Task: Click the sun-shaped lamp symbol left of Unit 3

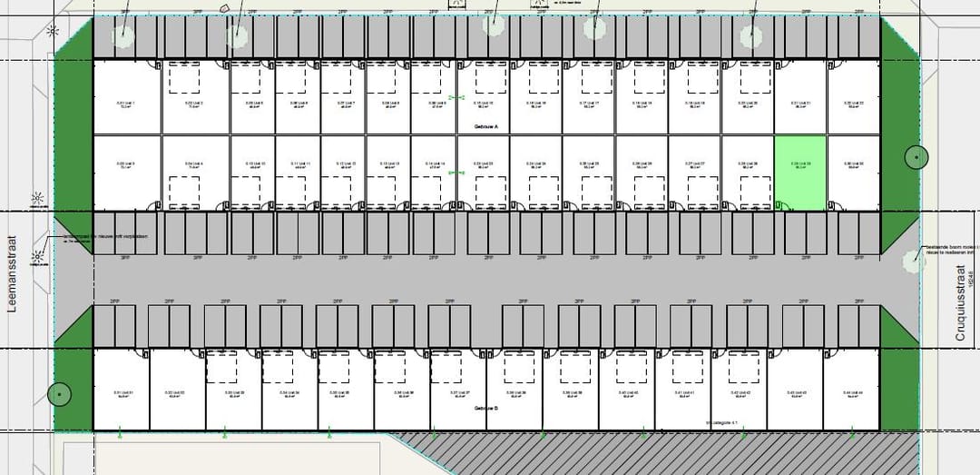Action: point(38,198)
